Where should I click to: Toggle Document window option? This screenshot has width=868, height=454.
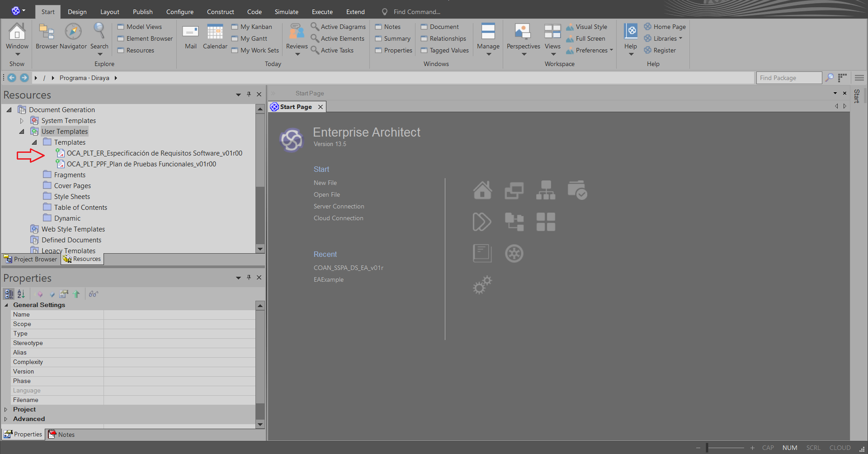(x=439, y=27)
